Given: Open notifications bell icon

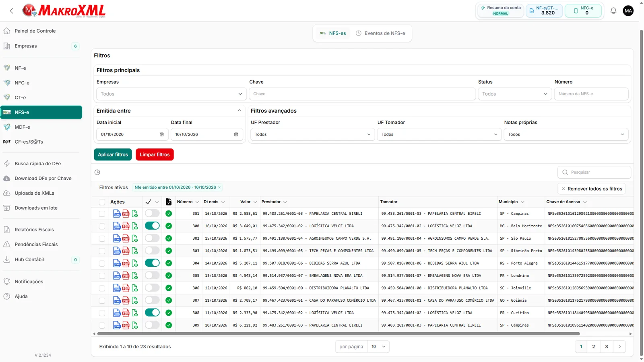Looking at the screenshot, I should point(613,11).
